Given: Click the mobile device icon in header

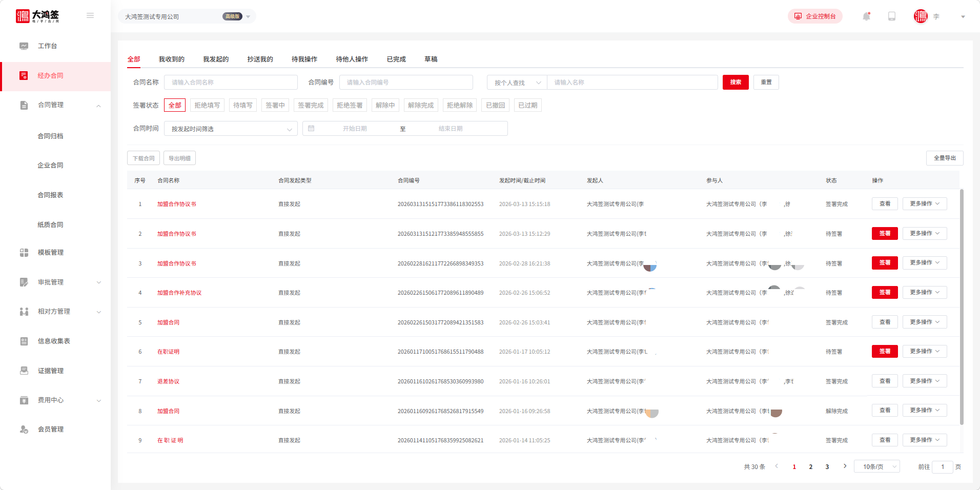Looking at the screenshot, I should point(892,16).
